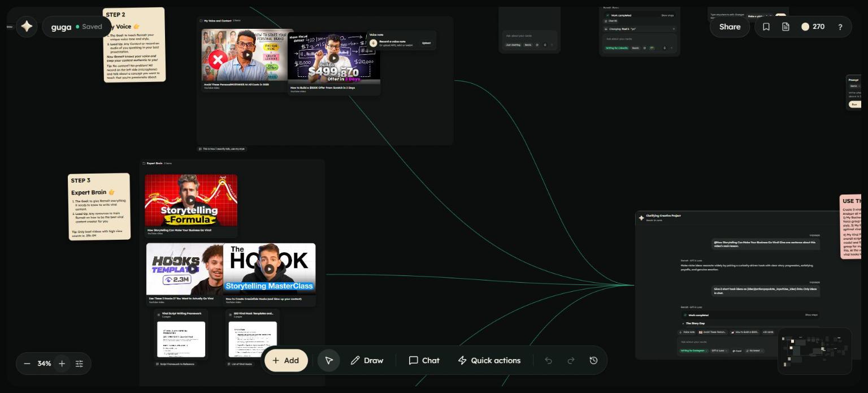Open the bookmark icon in top bar

(766, 27)
